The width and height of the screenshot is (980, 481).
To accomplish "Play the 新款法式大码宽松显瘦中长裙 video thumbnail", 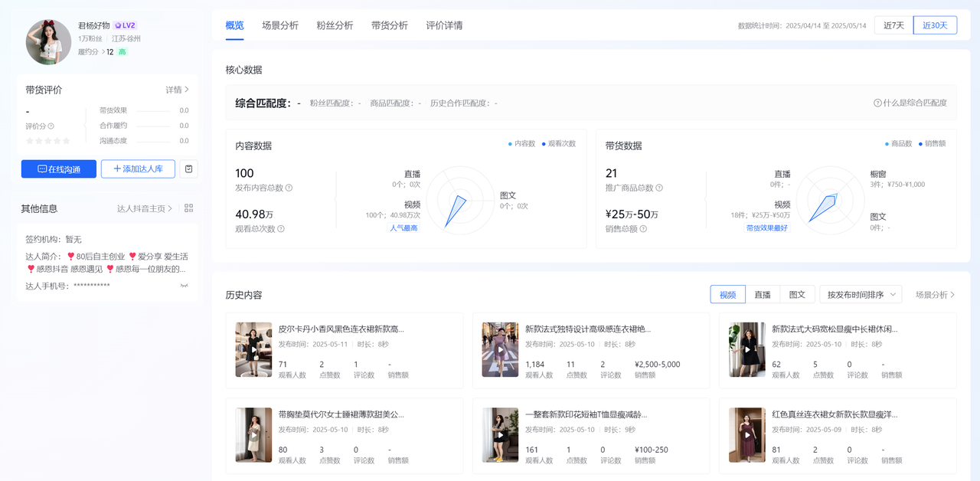I will (x=747, y=349).
